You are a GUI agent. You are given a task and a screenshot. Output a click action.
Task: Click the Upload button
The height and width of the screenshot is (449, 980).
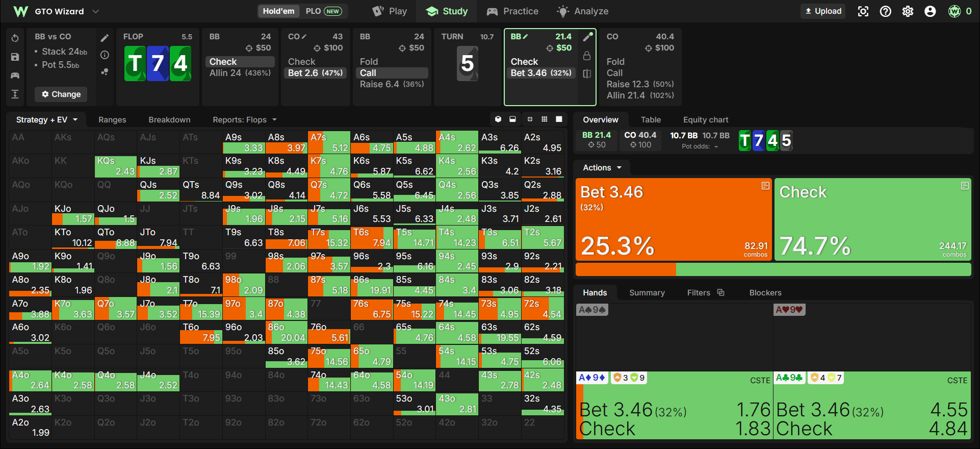coord(823,11)
